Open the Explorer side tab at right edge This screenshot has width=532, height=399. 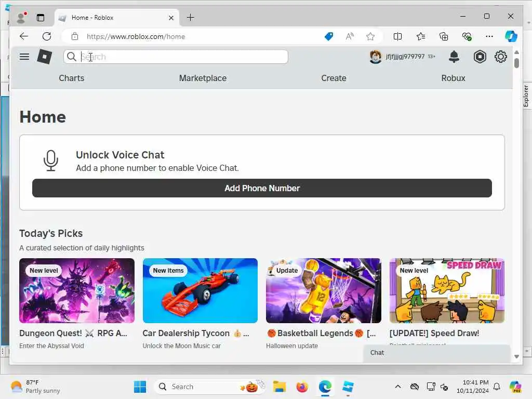pos(526,96)
